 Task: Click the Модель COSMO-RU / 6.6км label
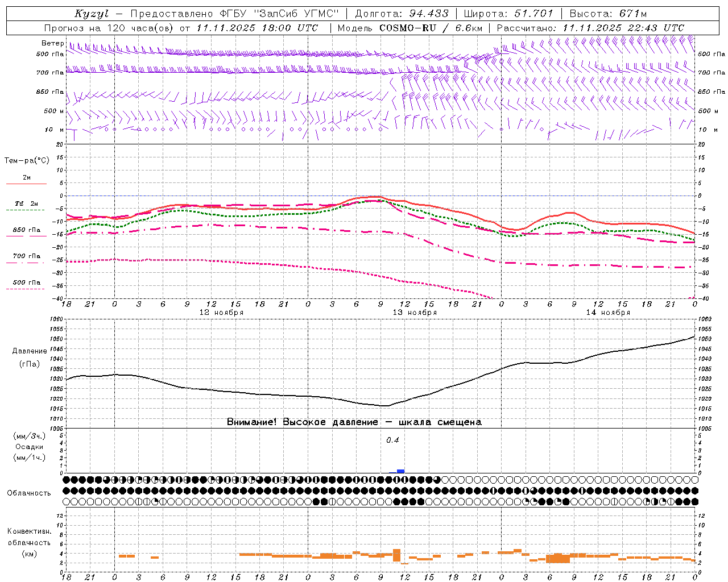click(x=409, y=28)
